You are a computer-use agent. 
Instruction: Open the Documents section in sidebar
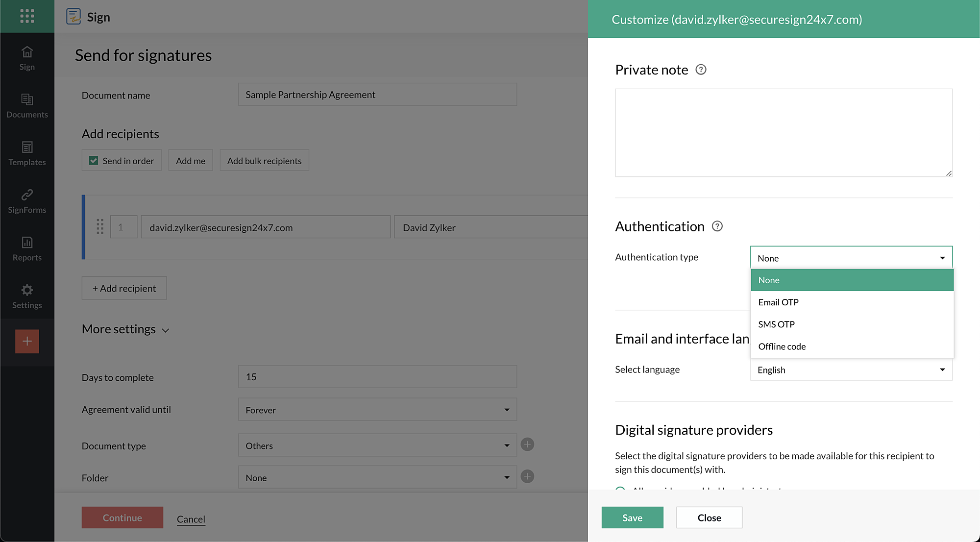[x=27, y=105]
